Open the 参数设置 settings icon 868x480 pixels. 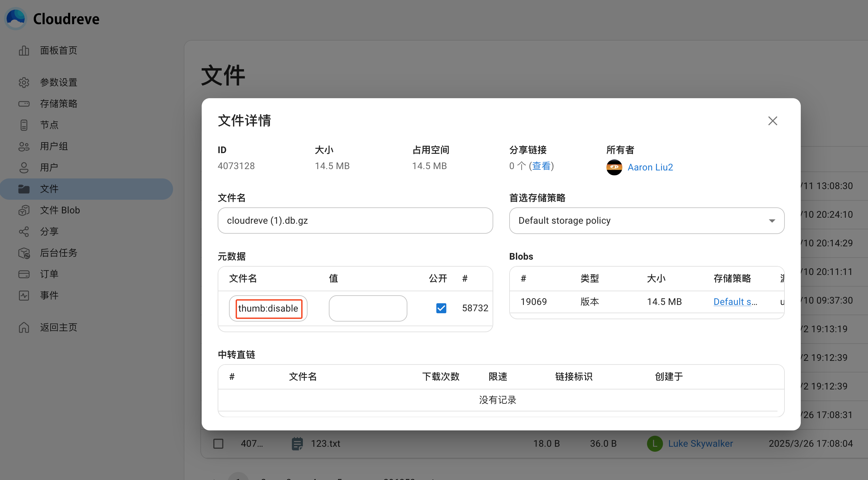(24, 82)
